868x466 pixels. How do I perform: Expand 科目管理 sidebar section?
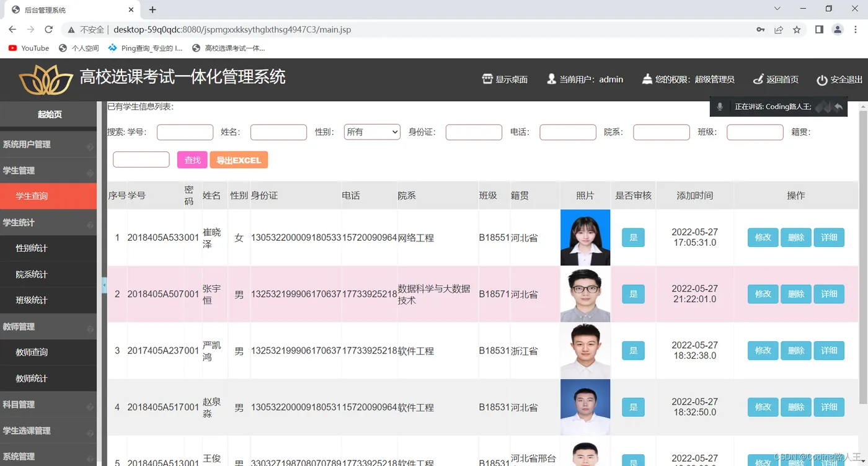(48, 405)
